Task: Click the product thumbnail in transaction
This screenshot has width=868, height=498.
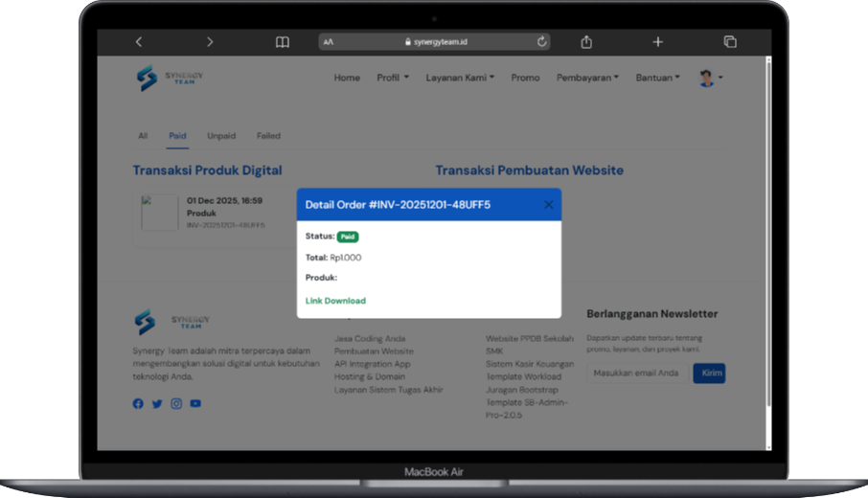Action: coord(159,213)
